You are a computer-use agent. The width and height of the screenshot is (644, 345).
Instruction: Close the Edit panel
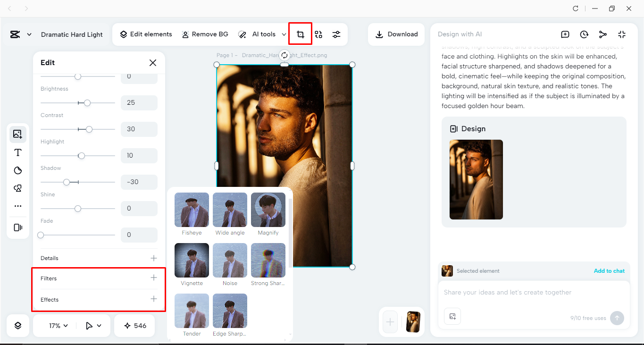tap(152, 63)
